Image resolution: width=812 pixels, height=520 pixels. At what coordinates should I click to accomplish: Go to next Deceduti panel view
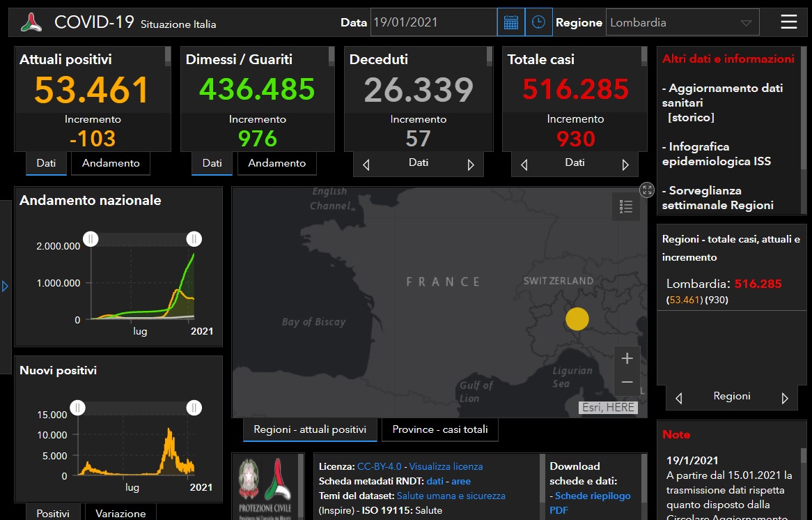(x=471, y=165)
